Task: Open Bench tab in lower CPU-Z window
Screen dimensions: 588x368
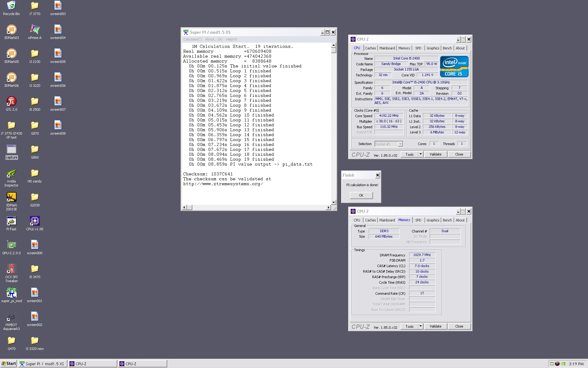Action: pos(447,220)
